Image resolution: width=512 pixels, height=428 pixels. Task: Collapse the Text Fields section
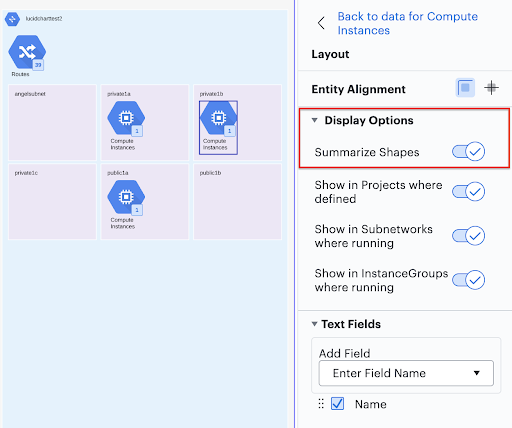click(314, 324)
